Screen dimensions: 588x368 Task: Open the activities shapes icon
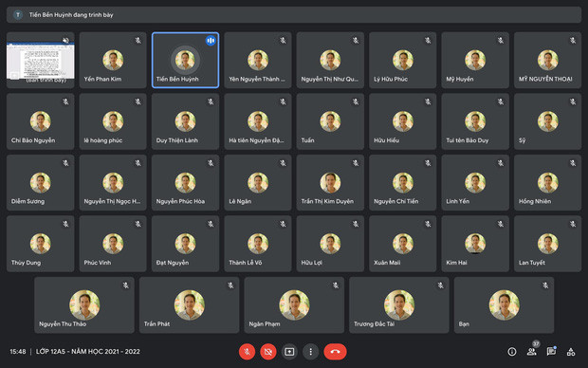point(571,352)
